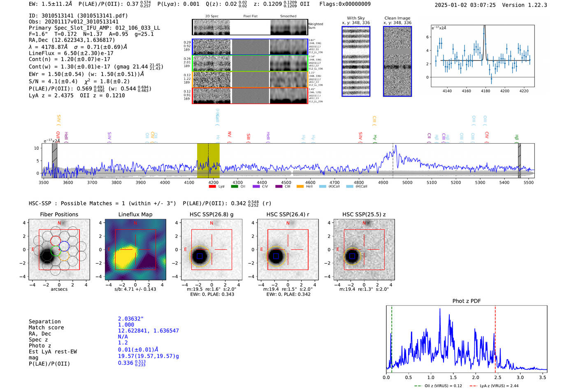Screen dimensions: 576x392
Task: Click the (K)CaII legend swatch
Action: pos(322,186)
